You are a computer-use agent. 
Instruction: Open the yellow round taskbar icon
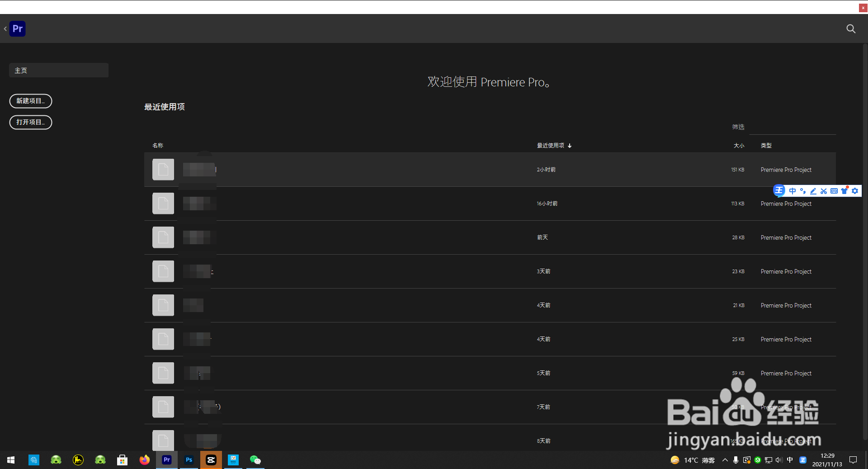coord(78,460)
